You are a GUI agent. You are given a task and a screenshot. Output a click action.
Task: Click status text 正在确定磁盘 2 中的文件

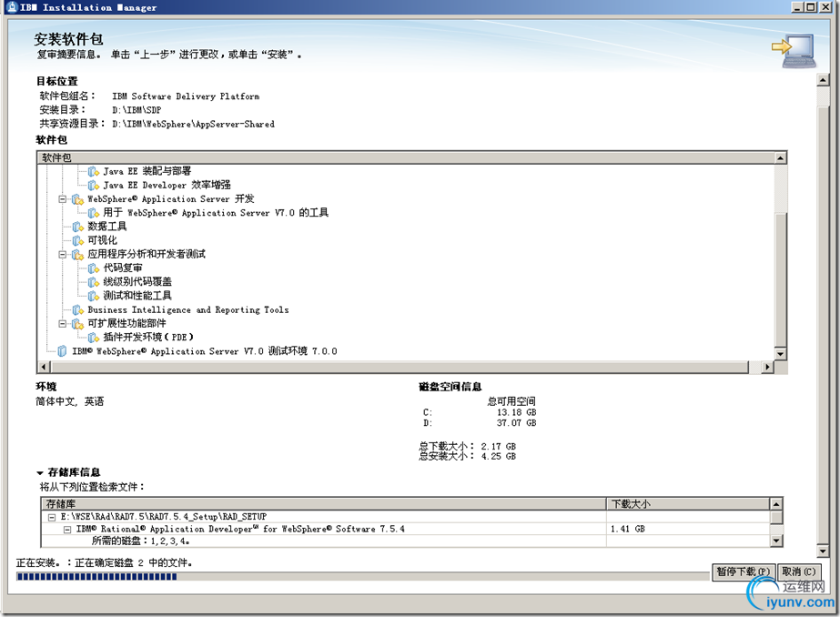[134, 563]
